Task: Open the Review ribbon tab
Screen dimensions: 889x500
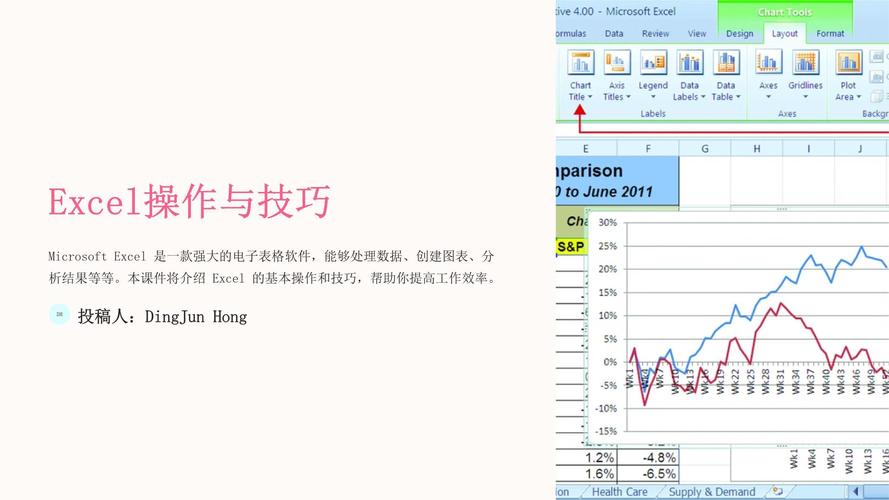Action: pyautogui.click(x=655, y=33)
